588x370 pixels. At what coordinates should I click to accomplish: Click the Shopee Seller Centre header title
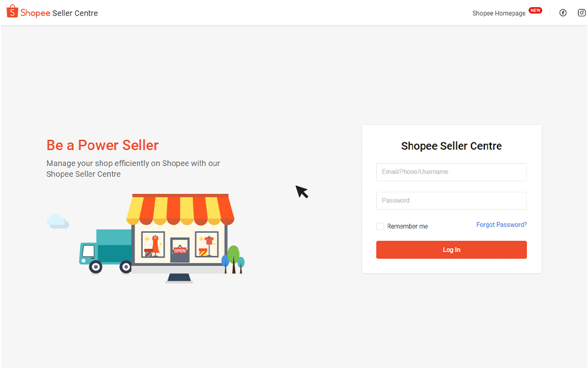[x=59, y=13]
